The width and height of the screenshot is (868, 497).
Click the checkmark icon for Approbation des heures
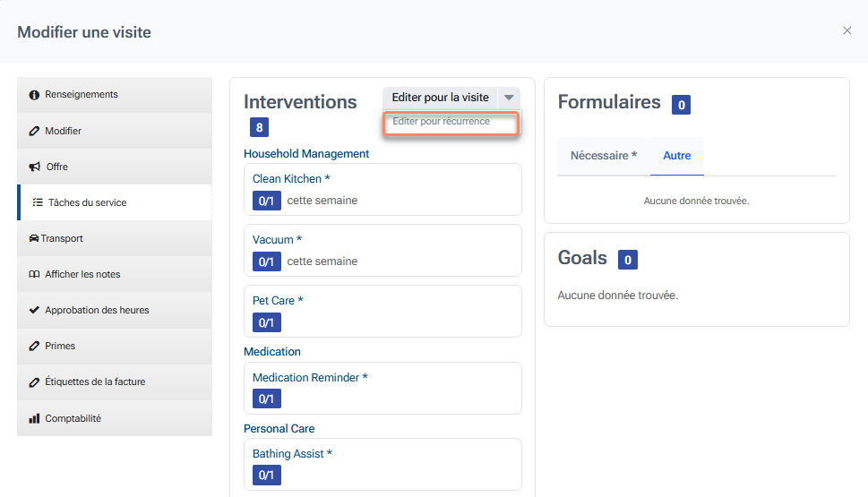[34, 310]
